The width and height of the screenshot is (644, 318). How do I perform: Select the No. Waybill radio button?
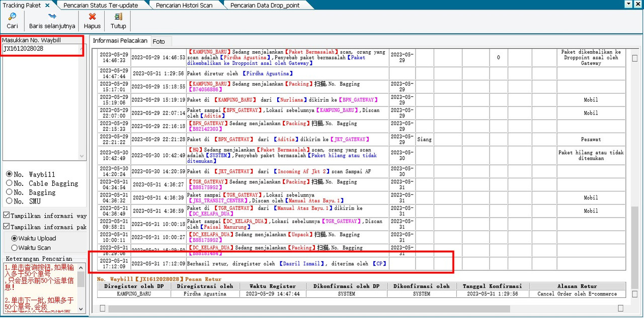tap(9, 174)
